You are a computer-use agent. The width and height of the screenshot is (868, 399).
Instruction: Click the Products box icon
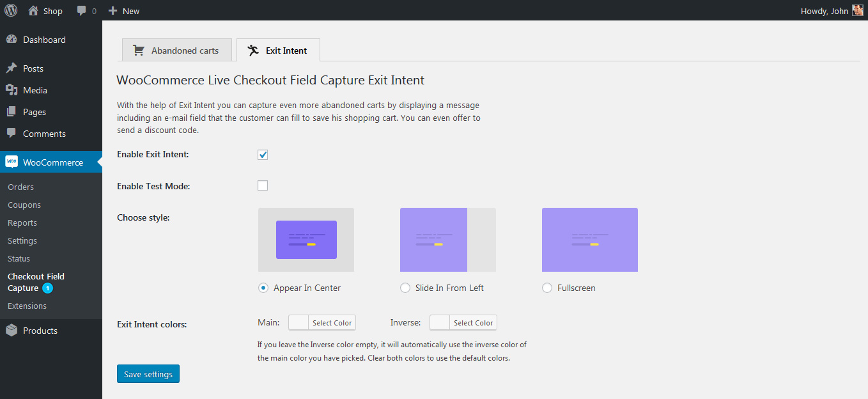point(12,331)
